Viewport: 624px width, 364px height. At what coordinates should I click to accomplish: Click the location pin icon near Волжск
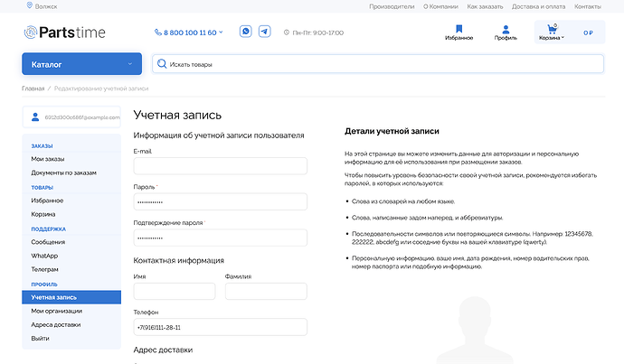[31, 5]
